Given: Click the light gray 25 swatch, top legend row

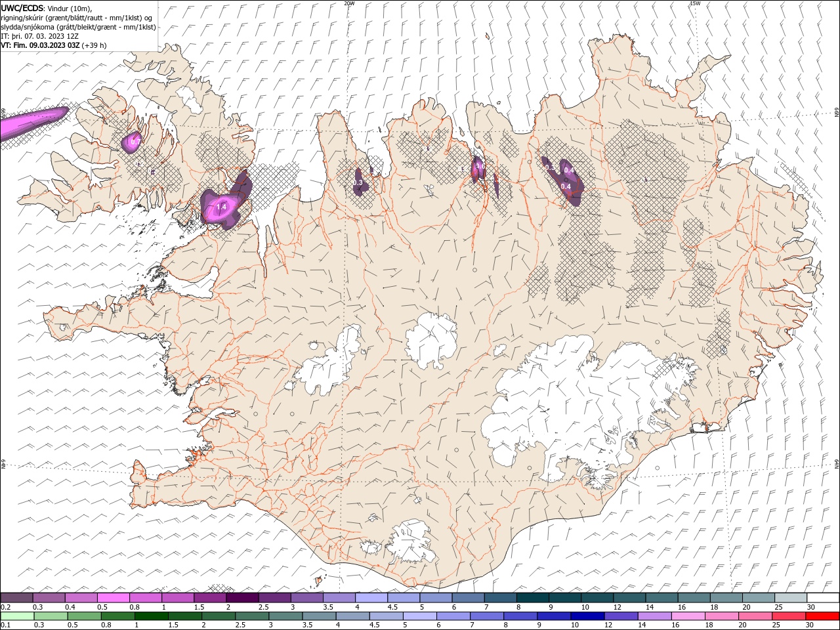Looking at the screenshot, I should click(x=791, y=598).
